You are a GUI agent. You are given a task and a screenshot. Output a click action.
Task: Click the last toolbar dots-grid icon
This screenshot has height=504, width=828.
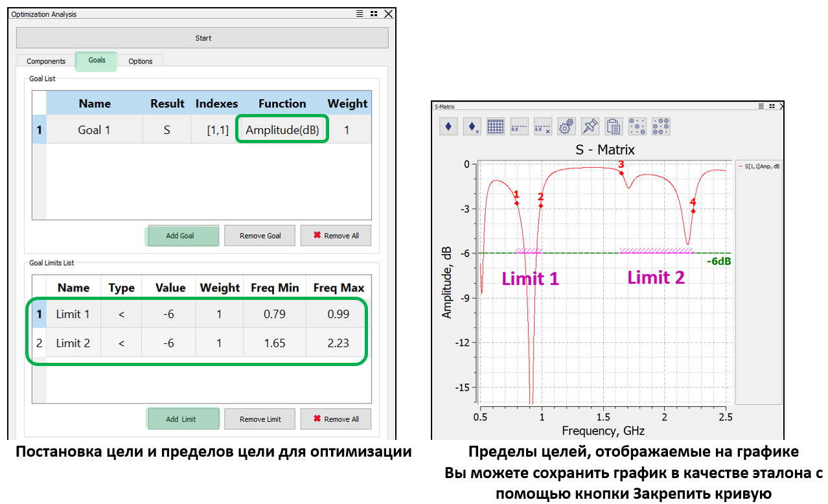click(661, 126)
